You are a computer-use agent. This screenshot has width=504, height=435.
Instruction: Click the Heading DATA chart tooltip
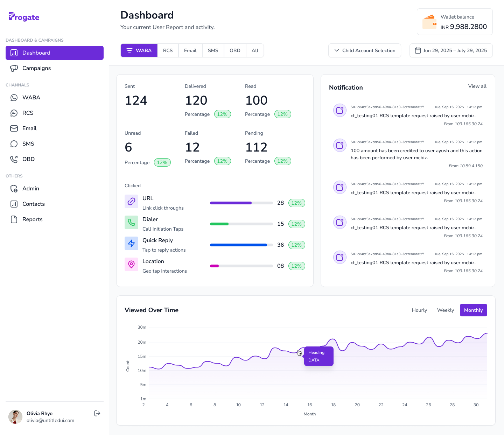(319, 356)
